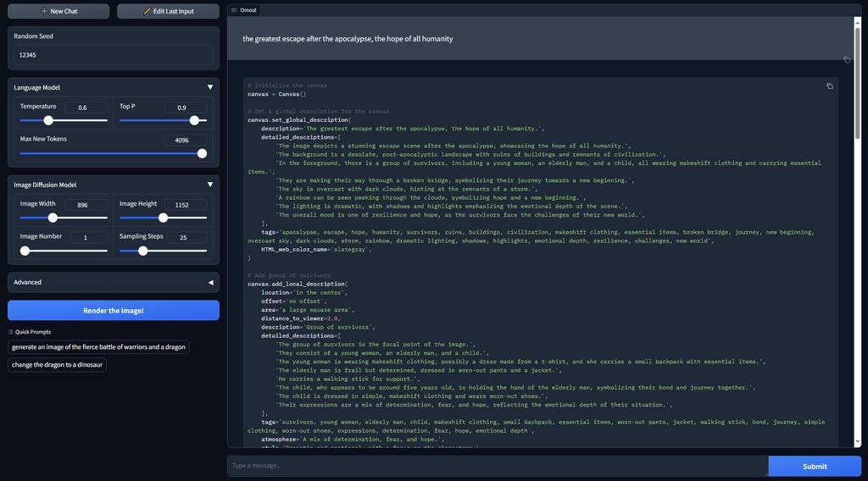Click the copy icon on the chat message
This screenshot has width=868, height=481.
[847, 59]
